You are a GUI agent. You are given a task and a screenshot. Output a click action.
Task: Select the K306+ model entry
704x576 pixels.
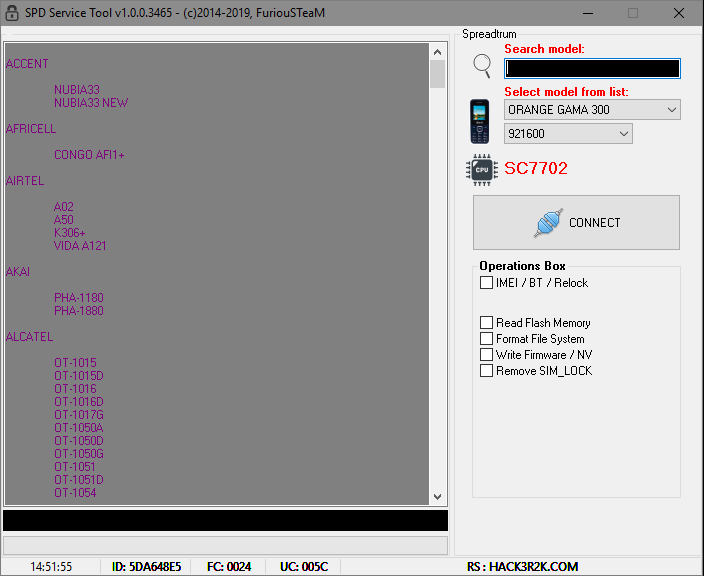click(x=70, y=233)
